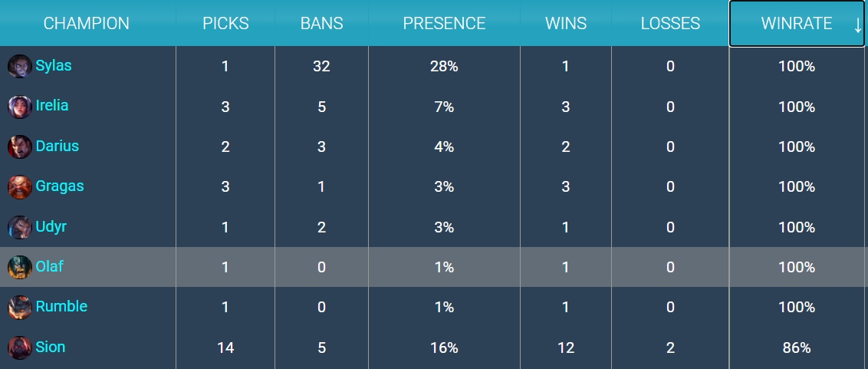Sort table by CHAMPION column
868x369 pixels.
click(x=87, y=23)
